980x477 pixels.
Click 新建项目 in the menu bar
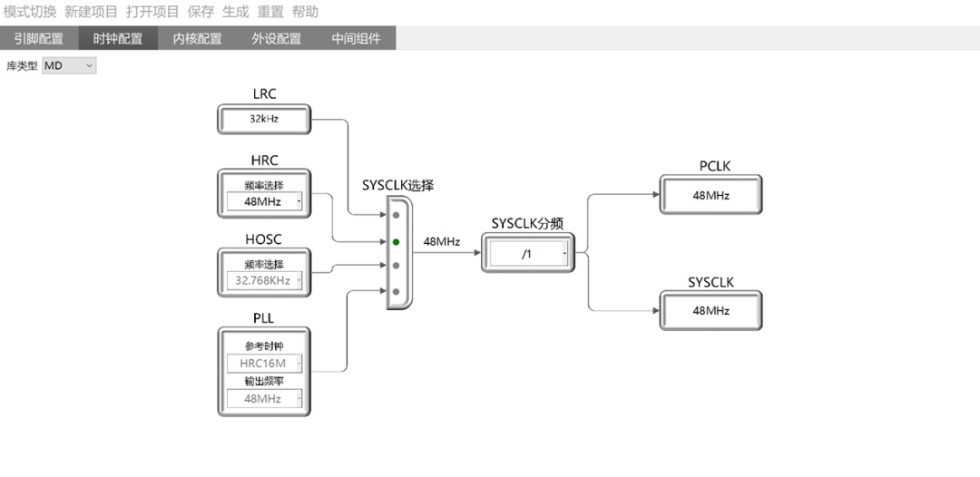[91, 11]
